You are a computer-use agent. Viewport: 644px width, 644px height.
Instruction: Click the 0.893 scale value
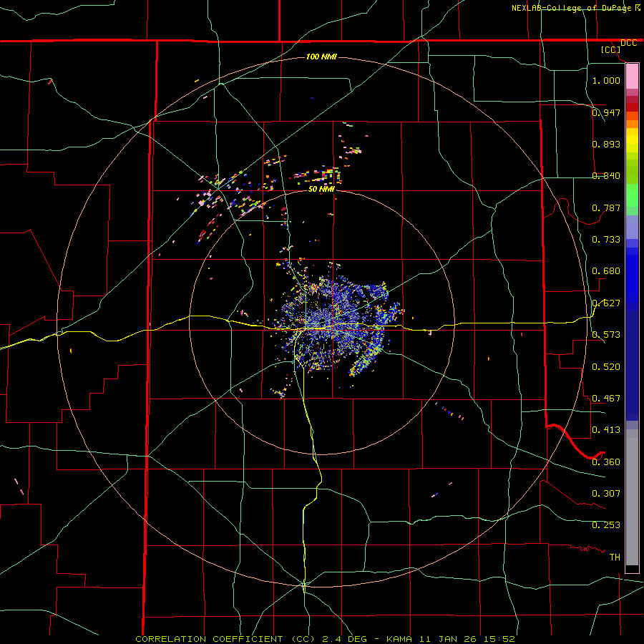(x=606, y=144)
